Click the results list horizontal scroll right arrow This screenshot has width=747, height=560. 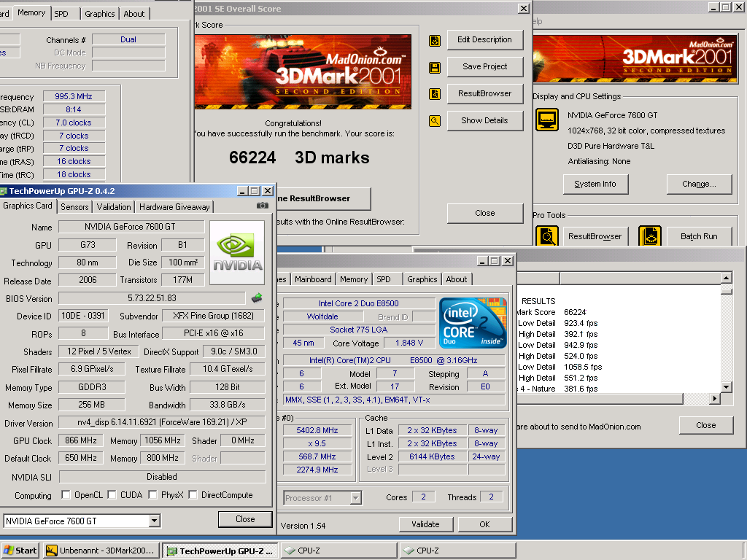pos(714,398)
